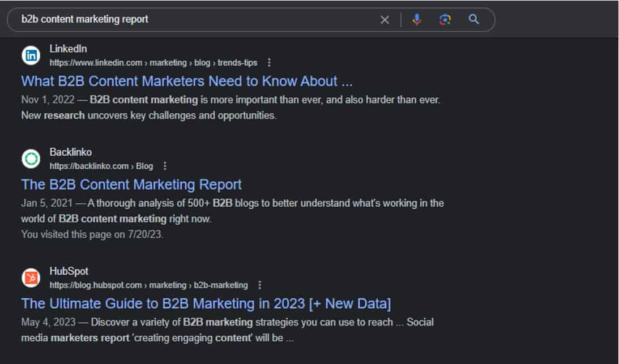The image size is (619, 364).
Task: Click the linkedin.com trends-tips URL breadcrumb
Action: click(153, 63)
